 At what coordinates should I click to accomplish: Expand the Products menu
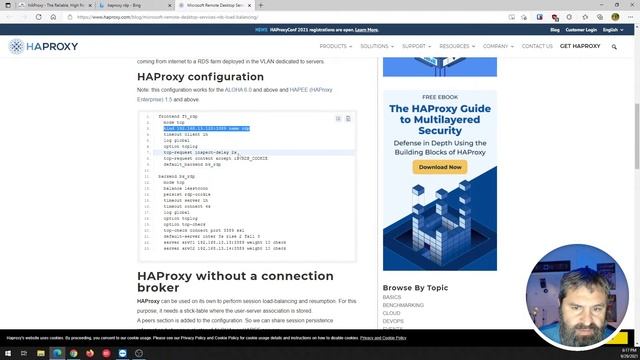[336, 46]
